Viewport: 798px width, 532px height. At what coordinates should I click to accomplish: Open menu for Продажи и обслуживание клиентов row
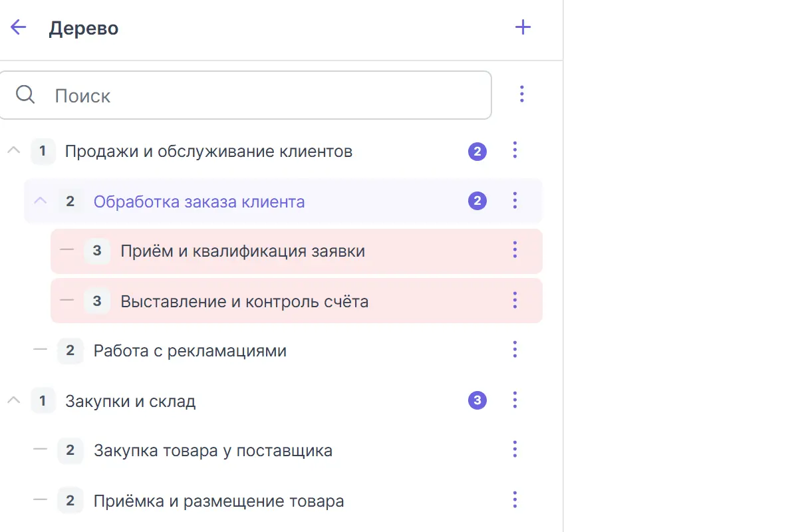(x=515, y=150)
